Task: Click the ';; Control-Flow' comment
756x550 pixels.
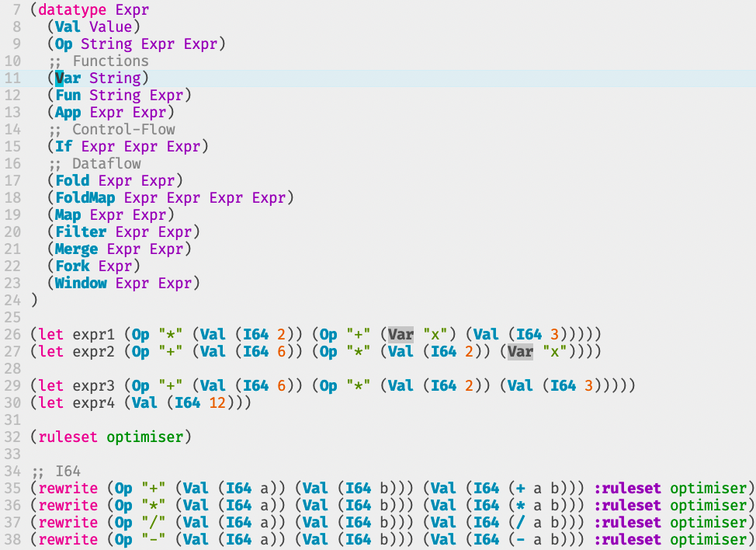Action: click(111, 129)
